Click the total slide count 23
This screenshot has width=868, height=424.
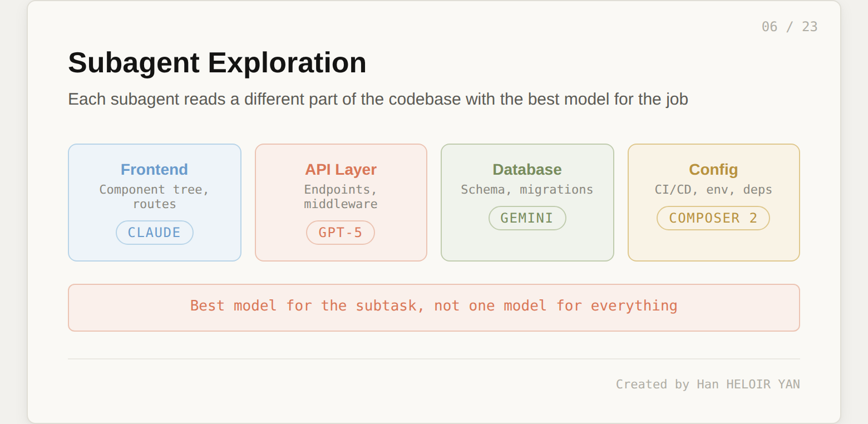(810, 27)
